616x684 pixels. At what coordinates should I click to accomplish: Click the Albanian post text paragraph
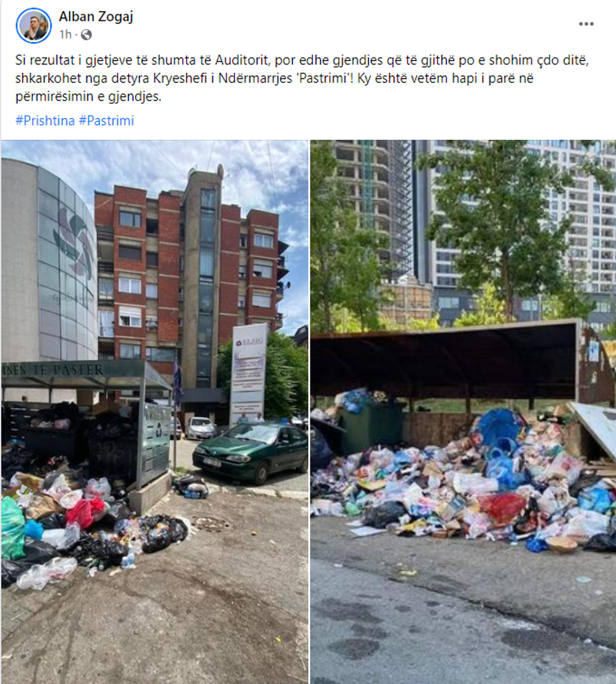[x=302, y=78]
